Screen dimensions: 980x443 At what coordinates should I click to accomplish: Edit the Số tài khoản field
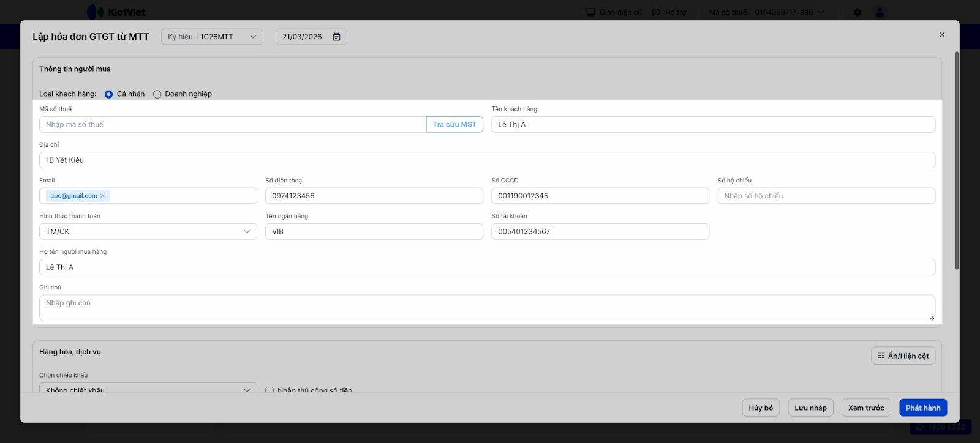click(x=600, y=231)
